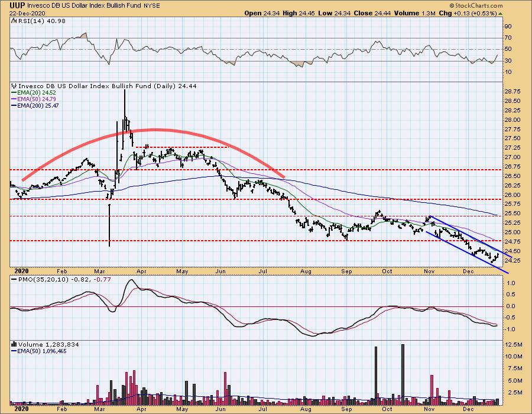Click the price bar icon beside Invesco title
The width and height of the screenshot is (532, 414).
click(x=13, y=86)
